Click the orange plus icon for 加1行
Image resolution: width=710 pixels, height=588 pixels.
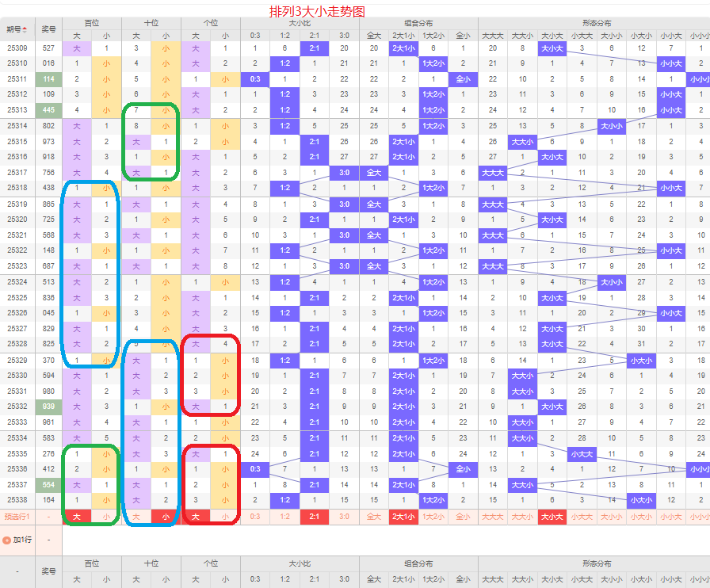(7, 540)
